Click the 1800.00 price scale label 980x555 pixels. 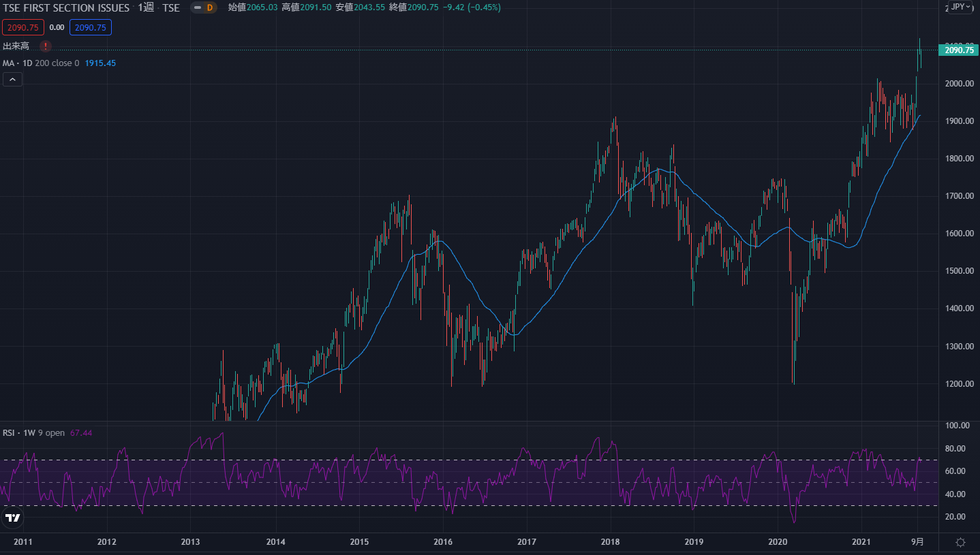[x=958, y=159]
